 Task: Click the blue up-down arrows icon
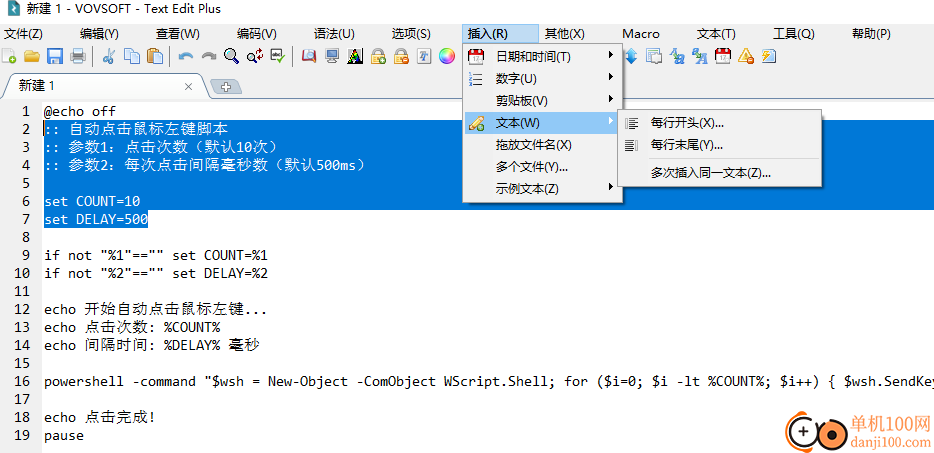631,57
